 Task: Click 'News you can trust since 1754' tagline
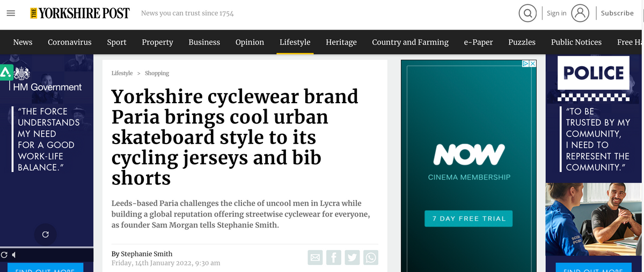[x=187, y=13]
